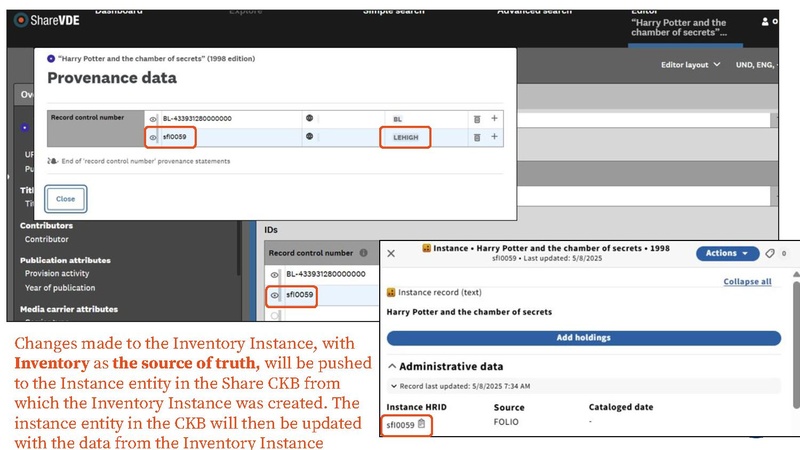Toggle eye icon for BL-433931280000000 in dialog
This screenshot has width=800, height=450.
click(x=153, y=118)
